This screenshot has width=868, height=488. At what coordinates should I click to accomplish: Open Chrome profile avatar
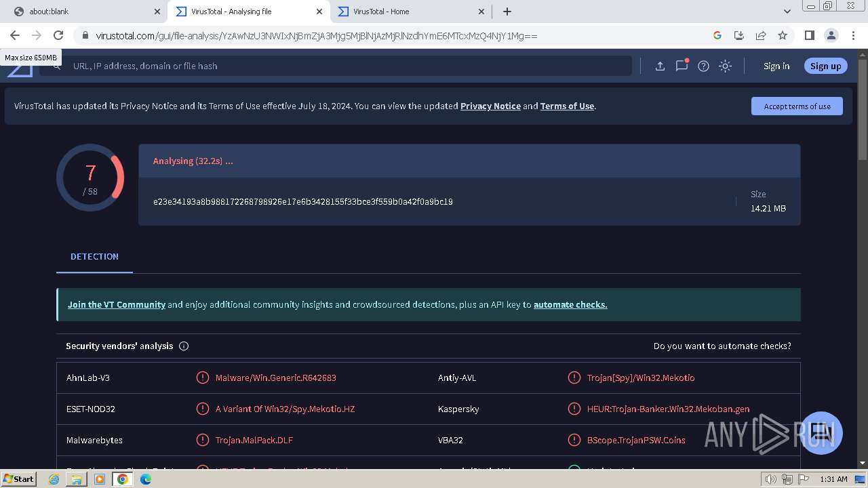point(831,35)
